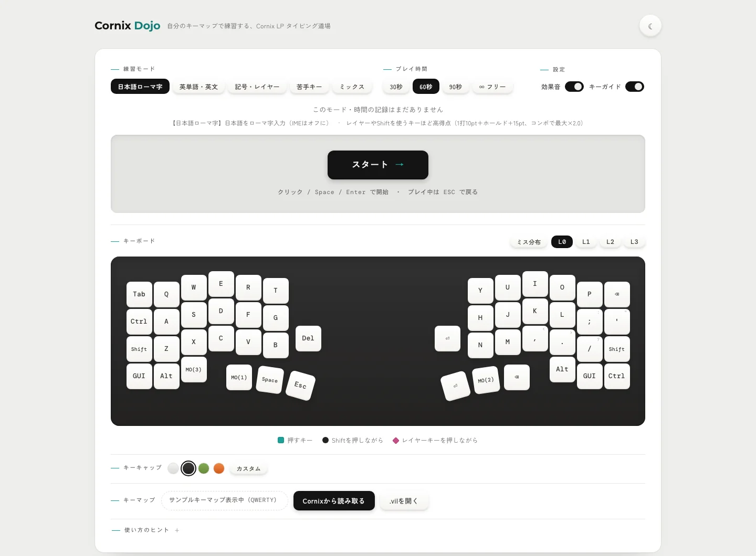The image size is (756, 556).
Task: Click the Cornixから読み取る button
Action: (334, 501)
